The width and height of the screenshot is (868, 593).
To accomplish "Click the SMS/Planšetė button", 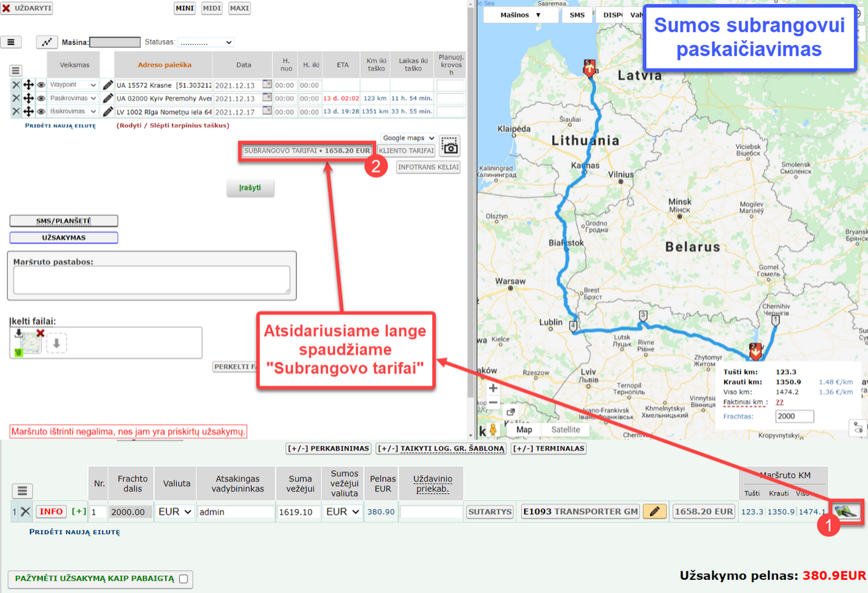I will [x=64, y=221].
